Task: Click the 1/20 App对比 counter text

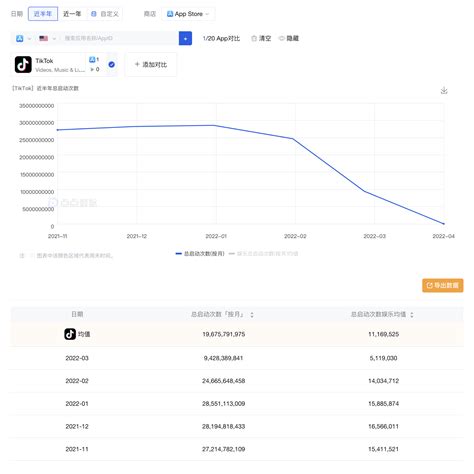Action: click(x=221, y=38)
